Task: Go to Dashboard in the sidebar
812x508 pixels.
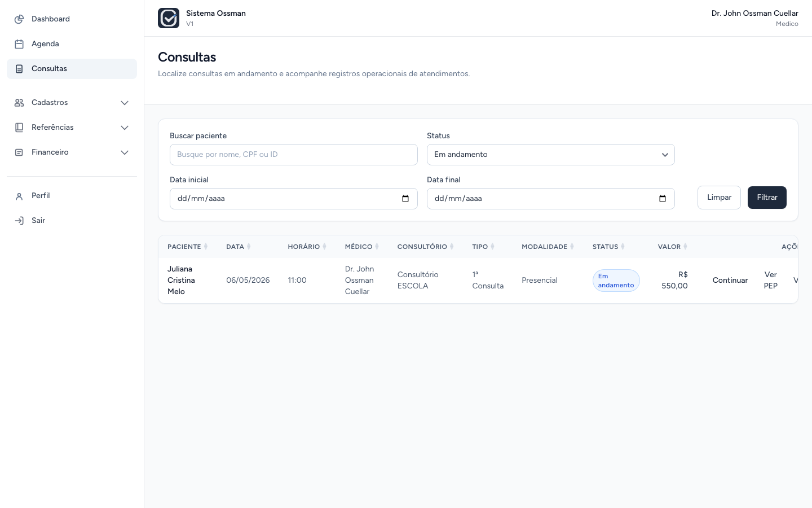Action: coord(72,19)
